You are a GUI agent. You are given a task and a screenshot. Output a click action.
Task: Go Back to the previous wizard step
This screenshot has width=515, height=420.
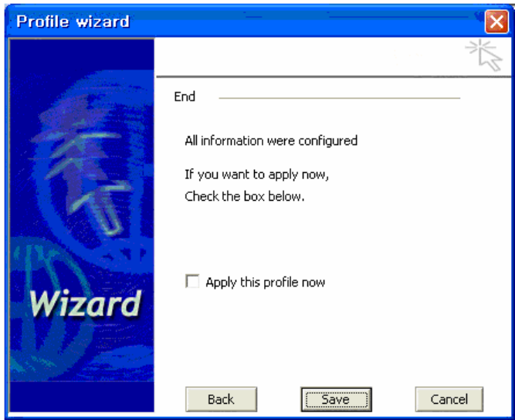coord(221,399)
